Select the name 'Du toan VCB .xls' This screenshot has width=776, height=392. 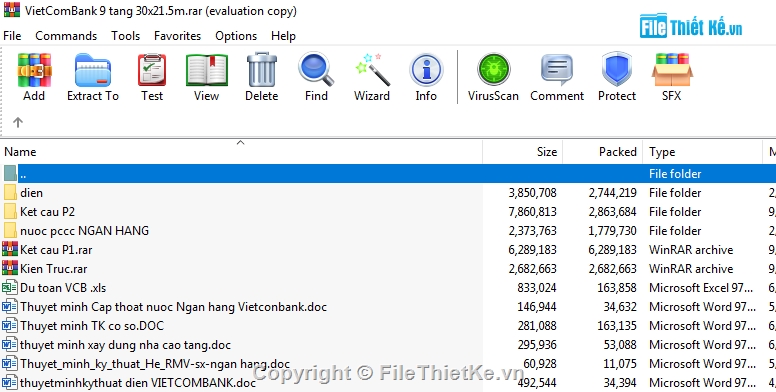(x=63, y=288)
